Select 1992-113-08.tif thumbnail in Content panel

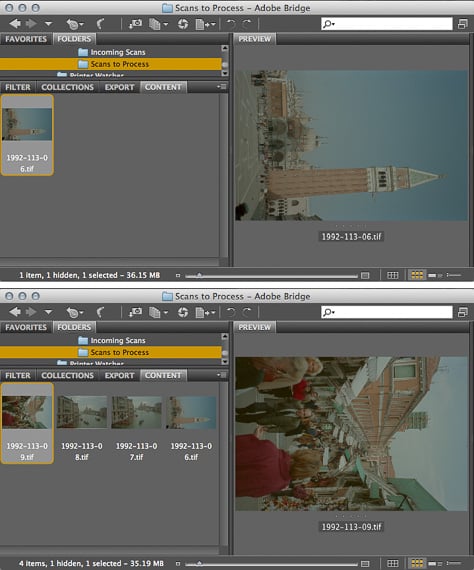[82, 428]
